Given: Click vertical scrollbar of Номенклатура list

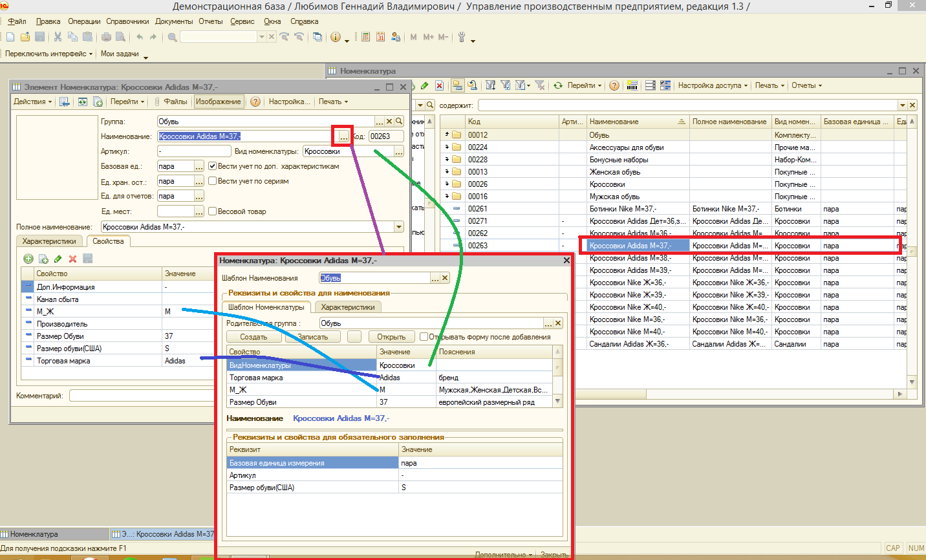Looking at the screenshot, I should [912, 252].
